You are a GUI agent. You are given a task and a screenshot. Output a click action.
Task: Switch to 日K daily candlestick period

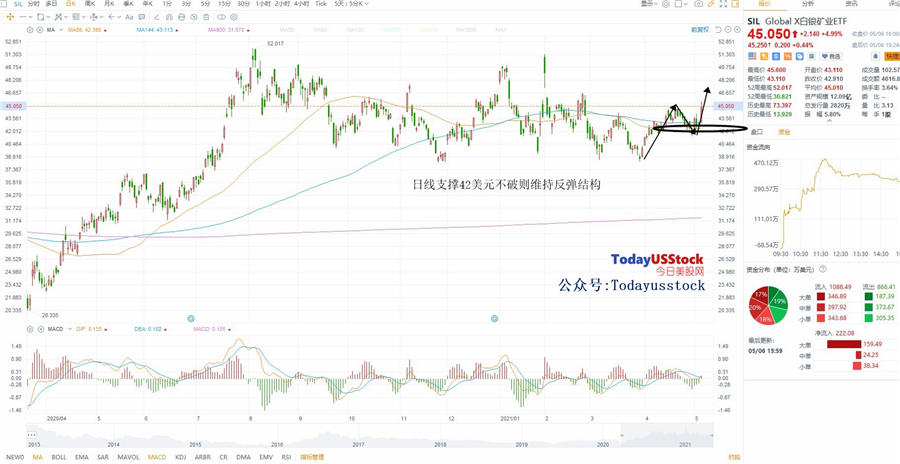point(70,3)
